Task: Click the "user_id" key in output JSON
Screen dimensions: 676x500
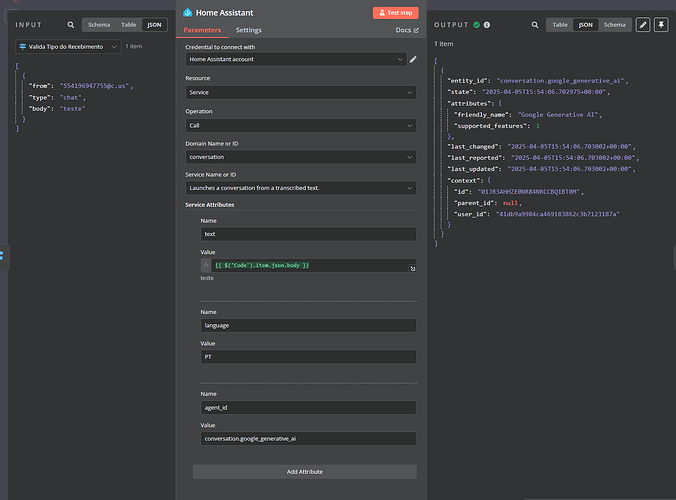Action: [472, 214]
